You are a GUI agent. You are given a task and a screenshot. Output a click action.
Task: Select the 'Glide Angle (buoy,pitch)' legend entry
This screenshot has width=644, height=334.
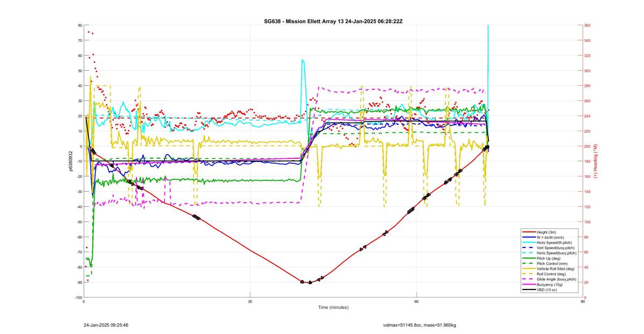pyautogui.click(x=548, y=279)
